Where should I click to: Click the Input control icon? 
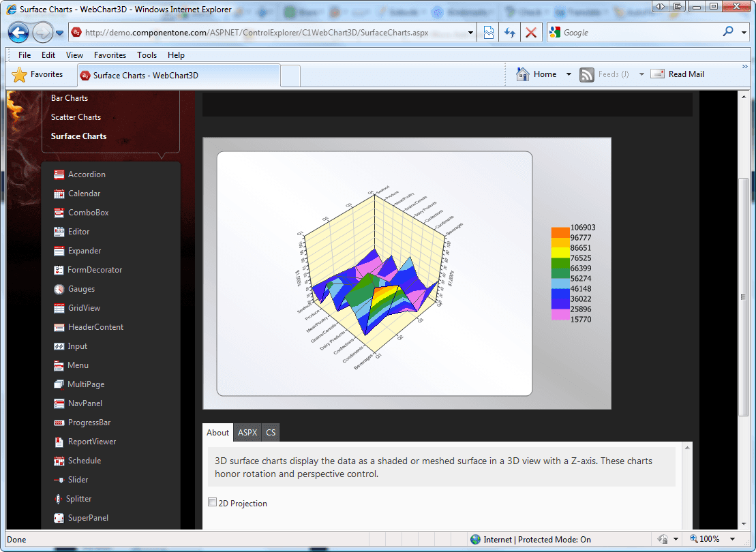point(59,346)
